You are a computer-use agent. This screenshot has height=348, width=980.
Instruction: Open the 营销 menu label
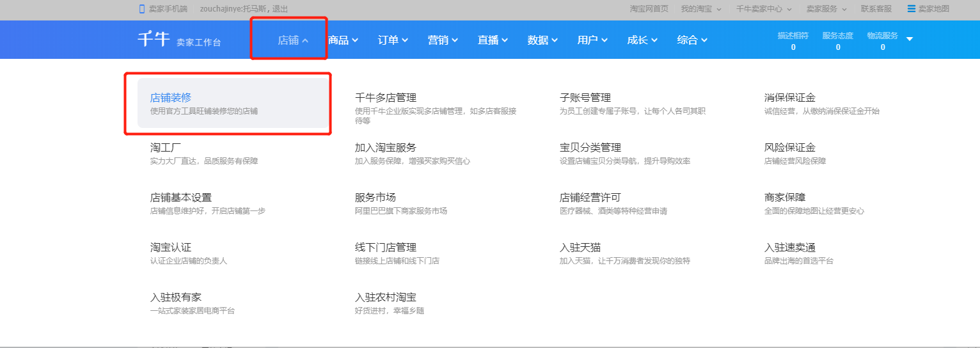(438, 40)
